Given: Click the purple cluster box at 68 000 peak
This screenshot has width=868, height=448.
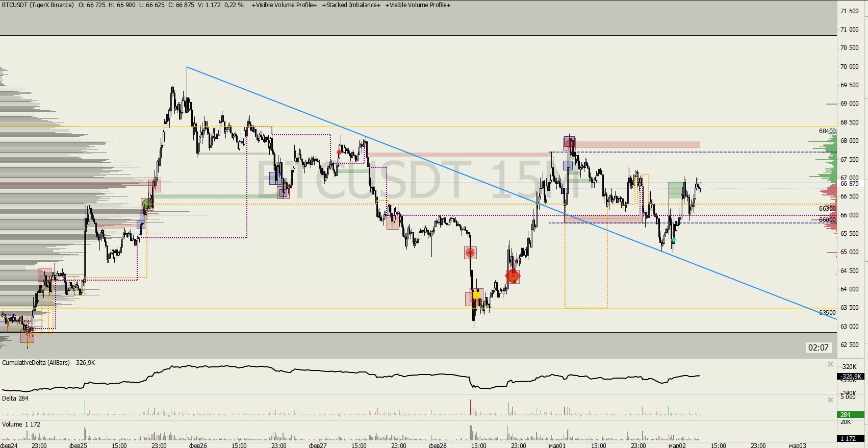Looking at the screenshot, I should tap(569, 142).
